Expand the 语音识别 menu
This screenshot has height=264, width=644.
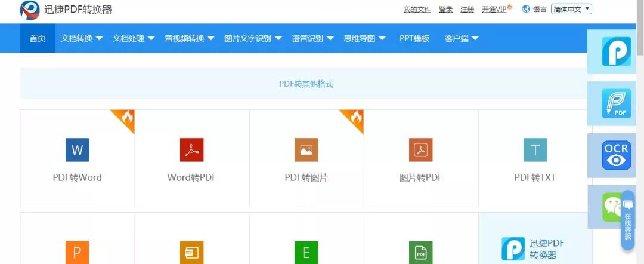click(x=312, y=38)
